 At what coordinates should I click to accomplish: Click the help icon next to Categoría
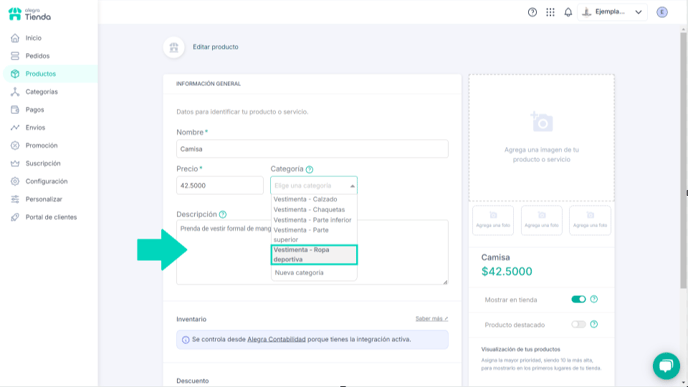[x=309, y=169]
